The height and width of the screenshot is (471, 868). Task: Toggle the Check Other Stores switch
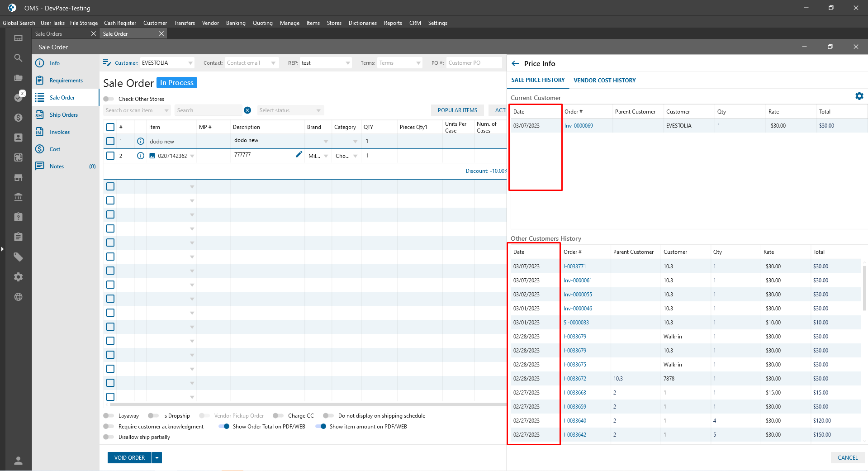pyautogui.click(x=109, y=99)
